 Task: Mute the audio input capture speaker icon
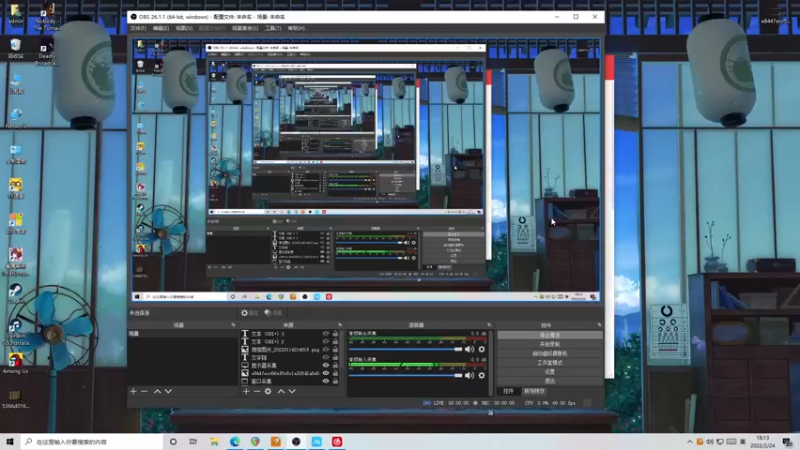(469, 376)
